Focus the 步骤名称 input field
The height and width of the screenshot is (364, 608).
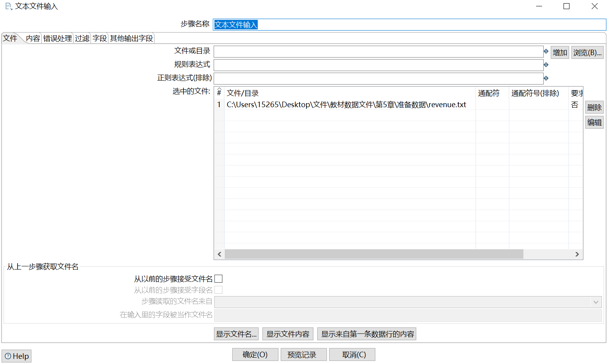pyautogui.click(x=409, y=25)
